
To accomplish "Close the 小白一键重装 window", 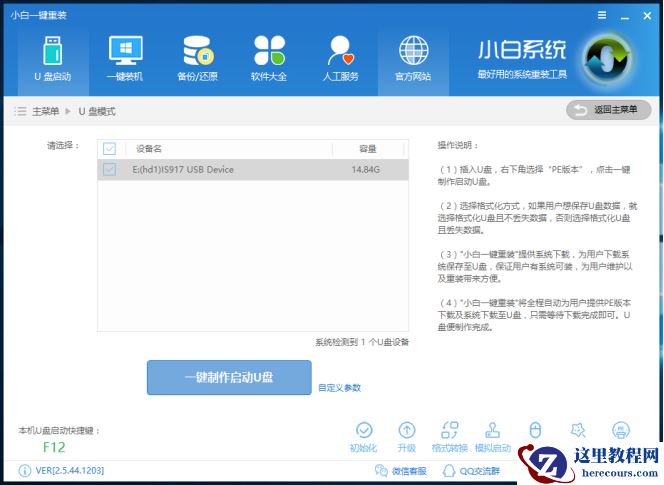I will [x=647, y=16].
